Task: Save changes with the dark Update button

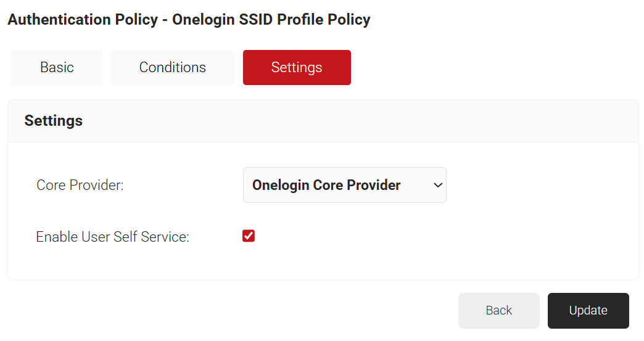Action: [588, 310]
